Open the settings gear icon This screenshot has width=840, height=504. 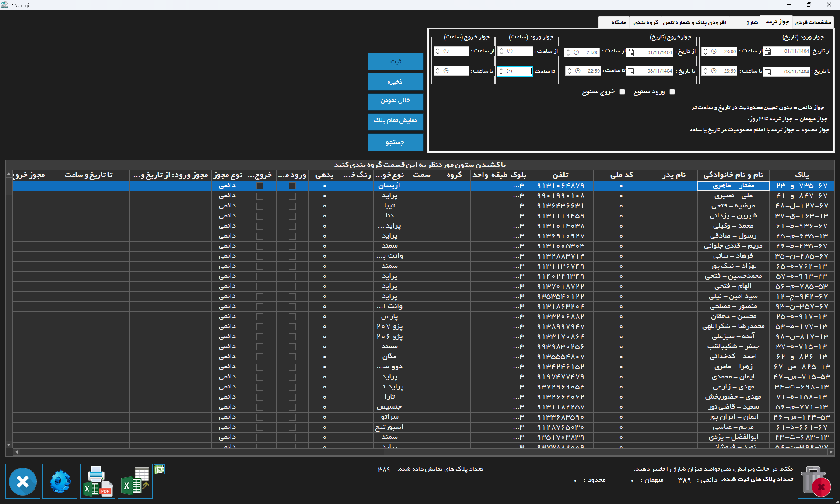click(x=60, y=481)
